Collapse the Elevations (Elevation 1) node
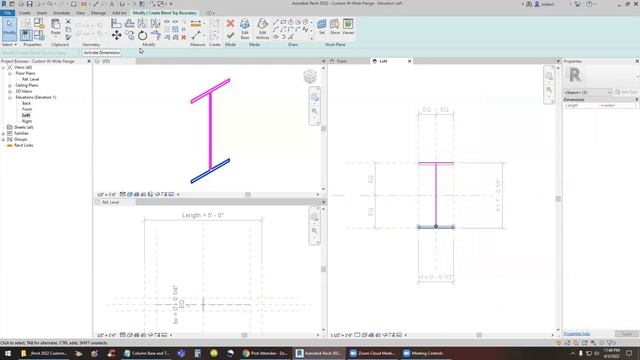This screenshot has height=360, width=640. (10, 98)
